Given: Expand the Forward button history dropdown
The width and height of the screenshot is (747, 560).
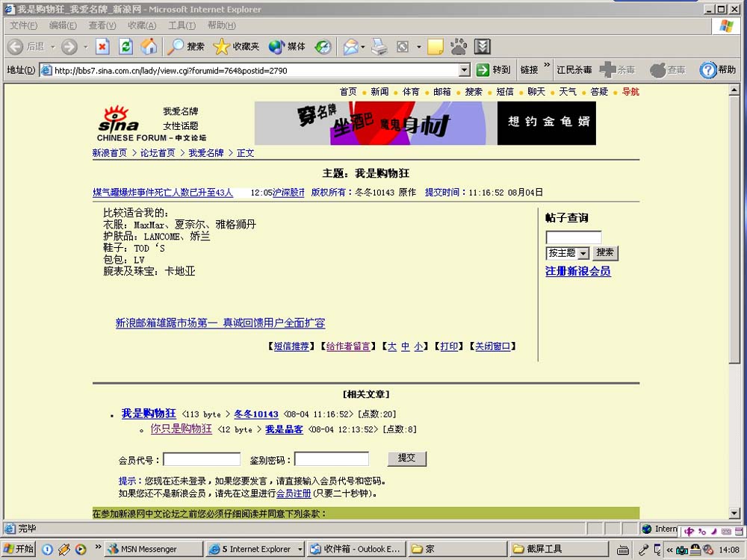Looking at the screenshot, I should 86,46.
